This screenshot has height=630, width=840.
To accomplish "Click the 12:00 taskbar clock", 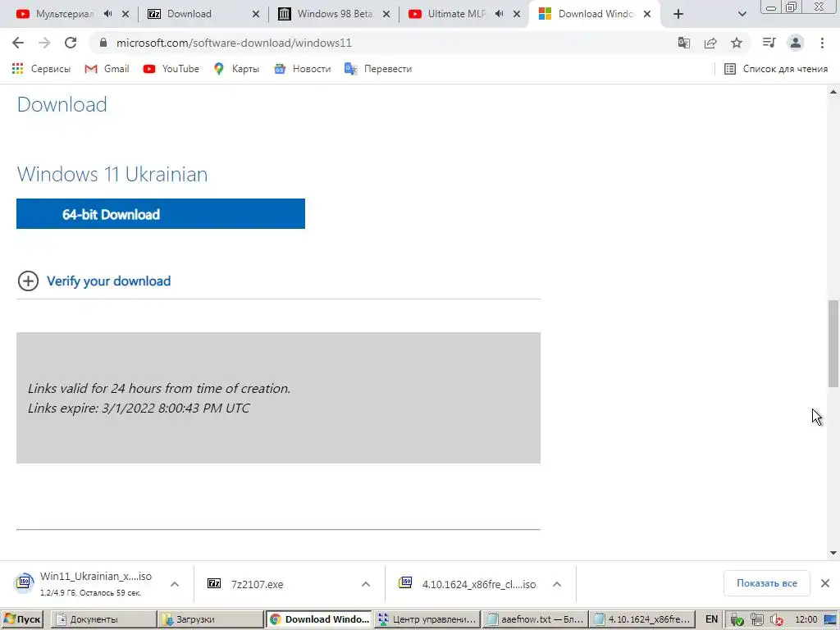I will pyautogui.click(x=806, y=619).
